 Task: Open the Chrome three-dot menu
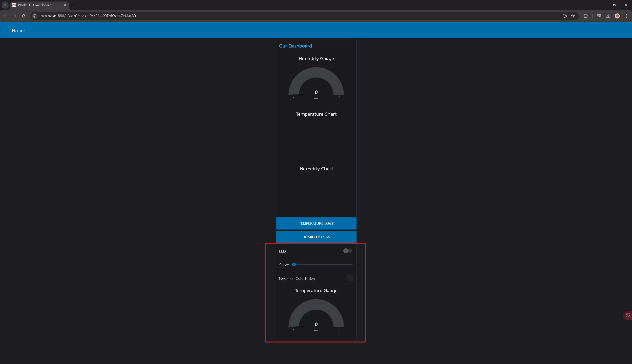[x=626, y=16]
